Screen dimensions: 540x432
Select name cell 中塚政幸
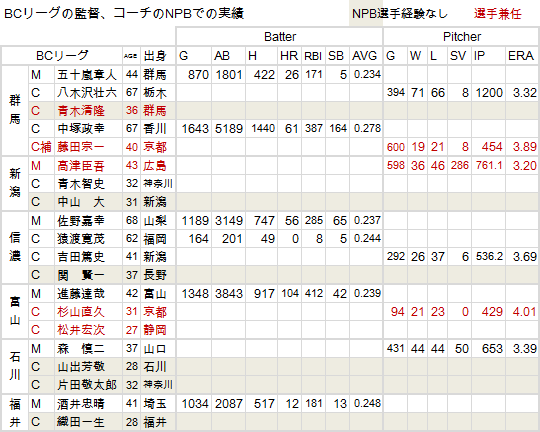88,129
